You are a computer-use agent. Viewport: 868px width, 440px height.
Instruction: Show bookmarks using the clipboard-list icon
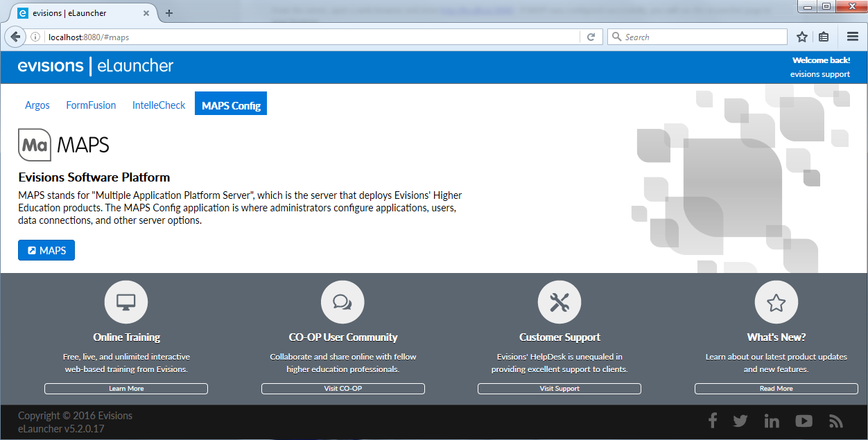point(824,37)
